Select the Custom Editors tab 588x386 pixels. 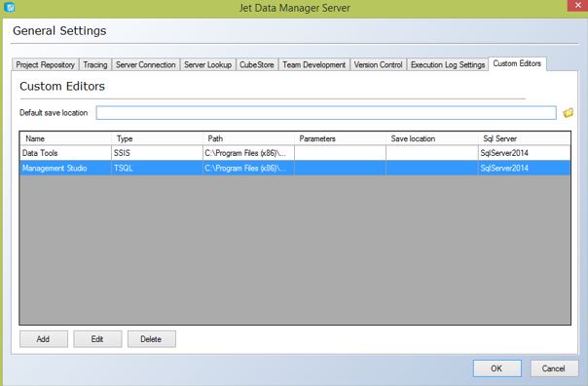(517, 63)
